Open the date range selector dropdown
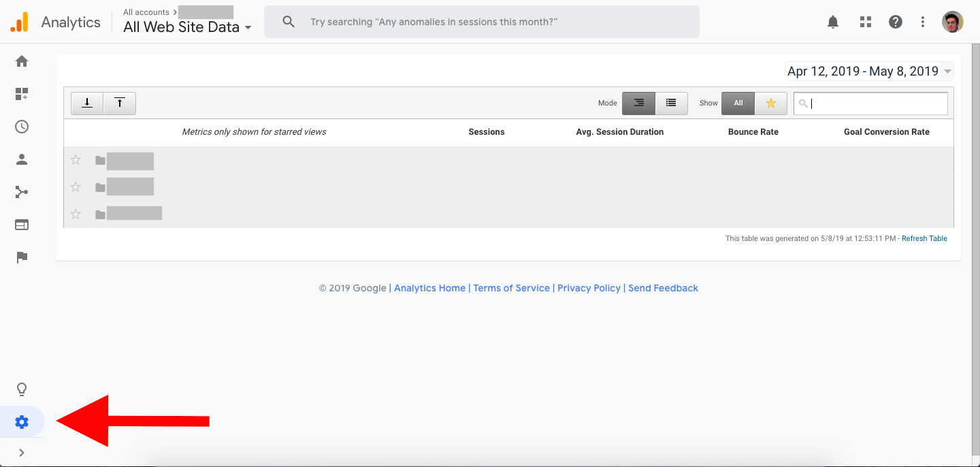The image size is (980, 467). pos(869,71)
